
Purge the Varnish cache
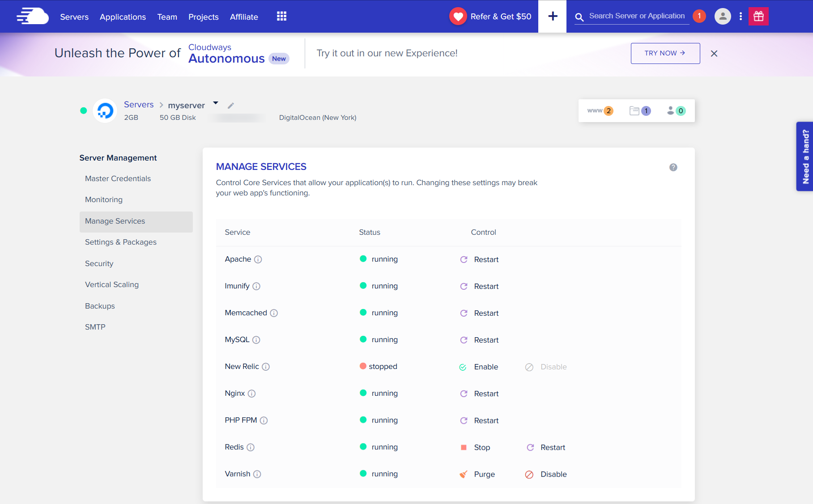point(477,474)
